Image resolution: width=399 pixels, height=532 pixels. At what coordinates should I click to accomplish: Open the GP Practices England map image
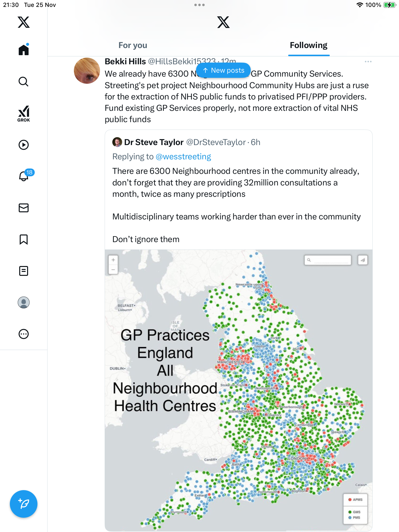(x=238, y=390)
